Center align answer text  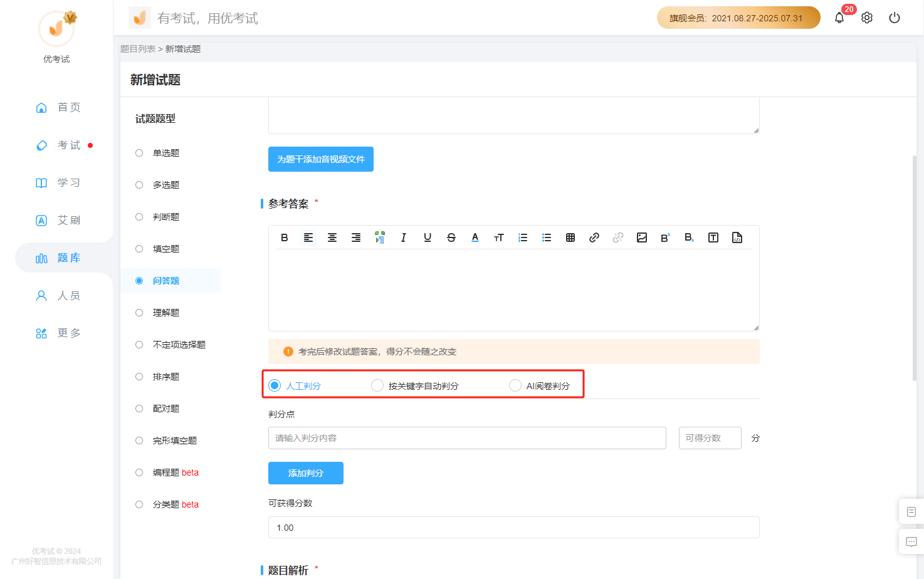[x=332, y=237]
